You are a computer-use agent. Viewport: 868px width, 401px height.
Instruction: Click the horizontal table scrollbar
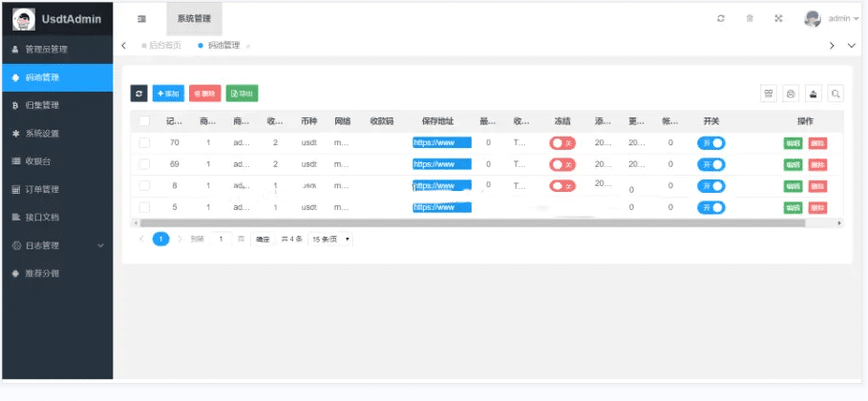coord(473,223)
